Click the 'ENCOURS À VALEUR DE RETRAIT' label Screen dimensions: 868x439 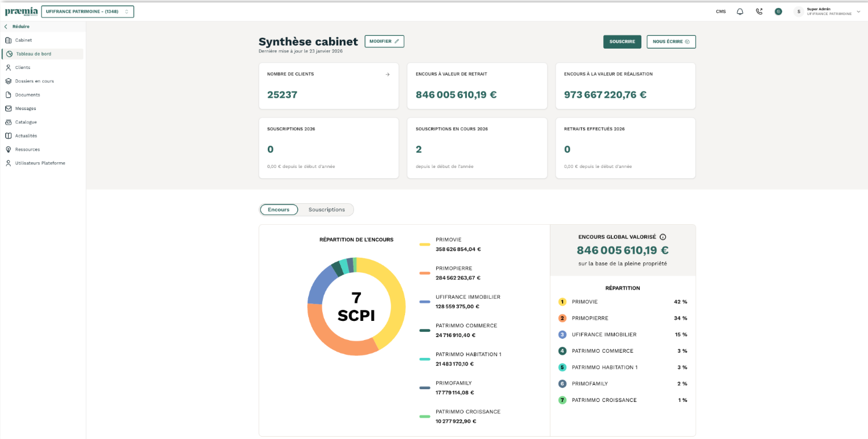pos(451,74)
